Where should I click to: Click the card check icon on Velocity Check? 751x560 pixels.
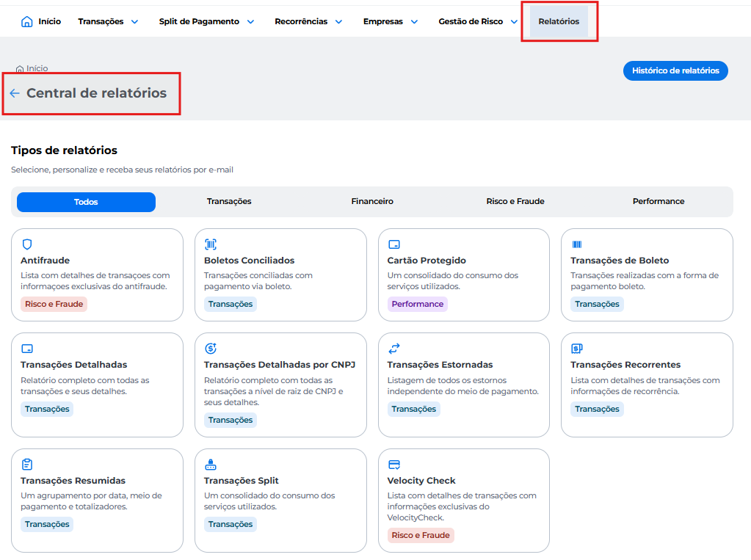[x=394, y=464]
